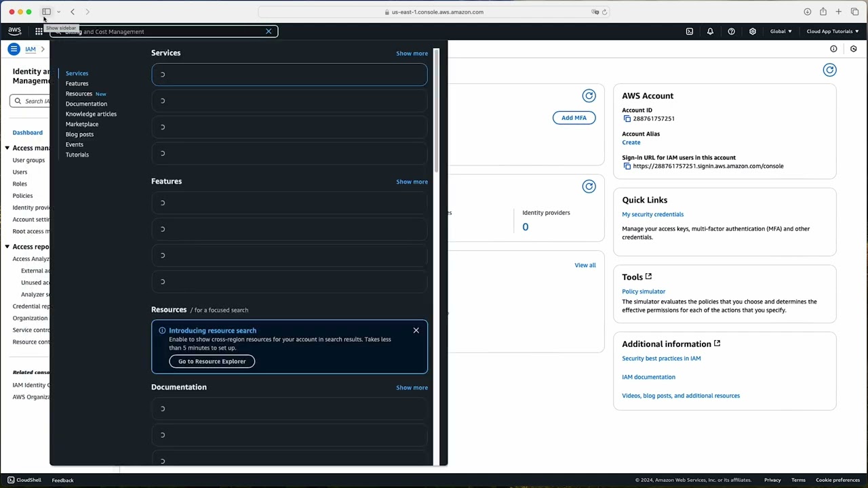Screen dimensions: 868x488
Task: Click the Add MFA button
Action: point(574,118)
